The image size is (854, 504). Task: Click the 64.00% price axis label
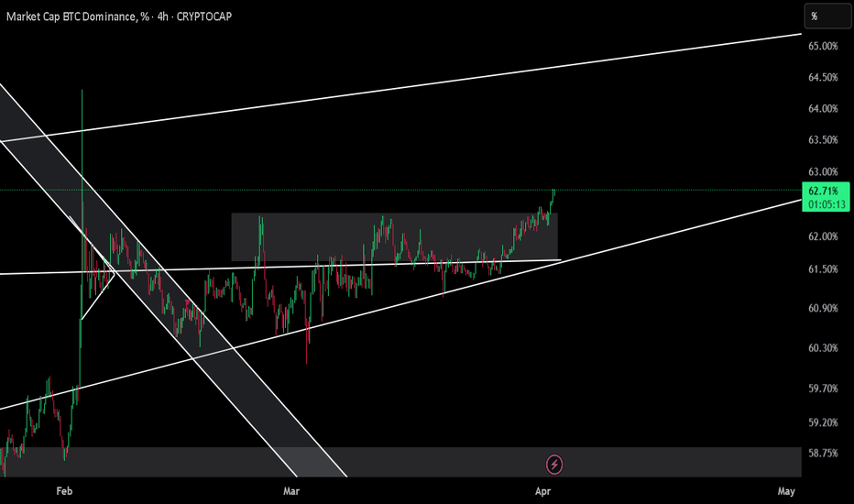point(823,108)
